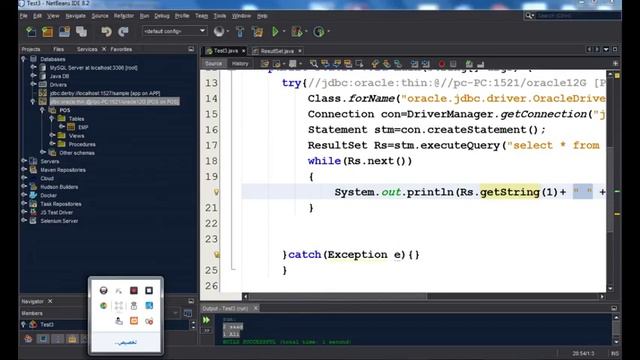Expand the Servers node

click(x=24, y=161)
